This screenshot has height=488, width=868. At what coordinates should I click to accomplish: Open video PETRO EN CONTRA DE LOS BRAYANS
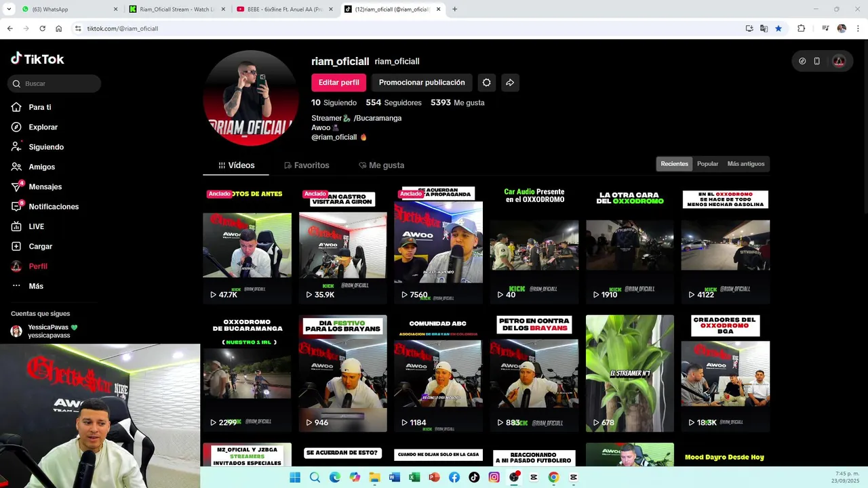click(x=534, y=373)
